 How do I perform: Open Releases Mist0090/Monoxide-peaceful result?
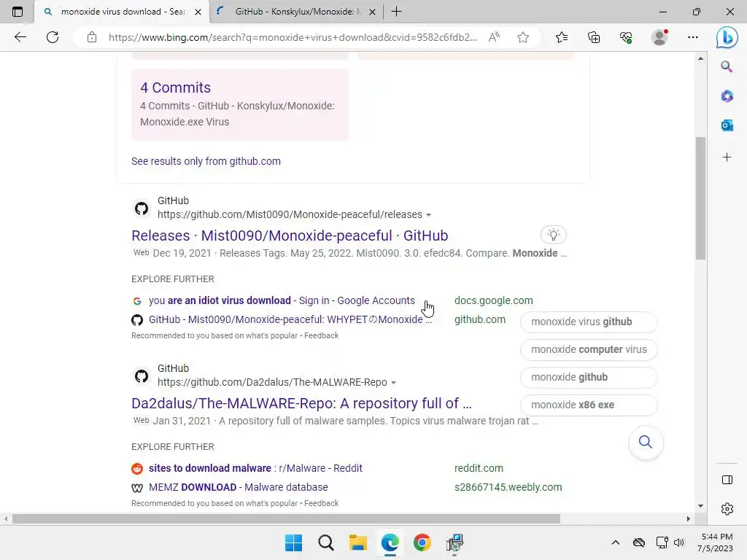(290, 236)
